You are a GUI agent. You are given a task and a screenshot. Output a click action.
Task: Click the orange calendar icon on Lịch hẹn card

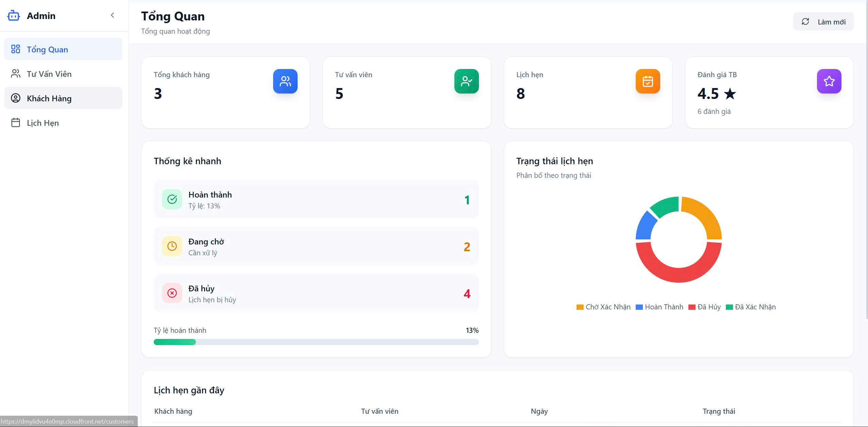648,81
